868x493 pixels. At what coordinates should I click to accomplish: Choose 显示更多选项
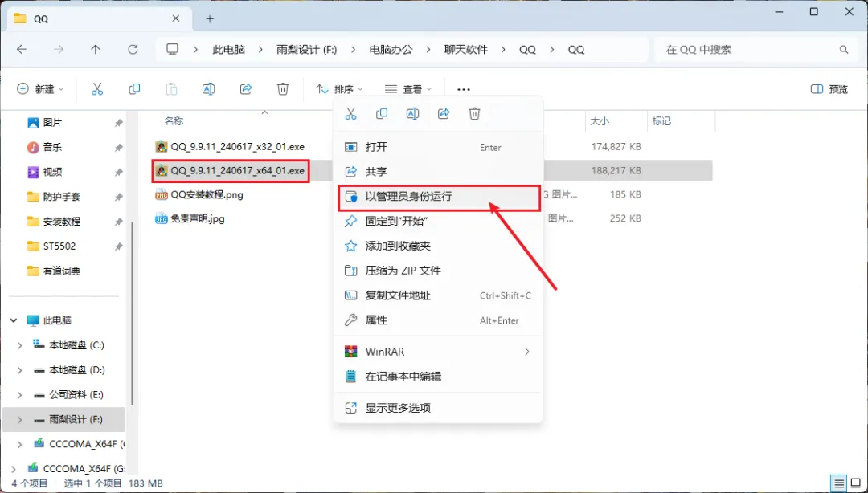point(439,409)
